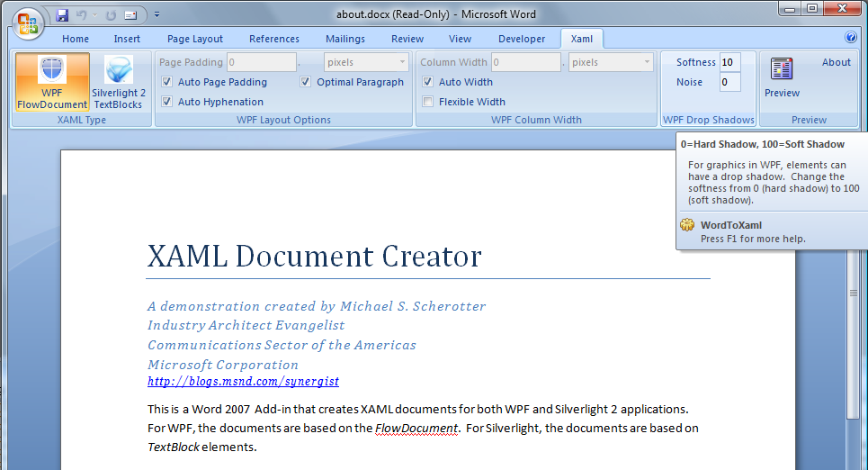Open Word Help question mark
This screenshot has height=470, width=868.
[851, 37]
